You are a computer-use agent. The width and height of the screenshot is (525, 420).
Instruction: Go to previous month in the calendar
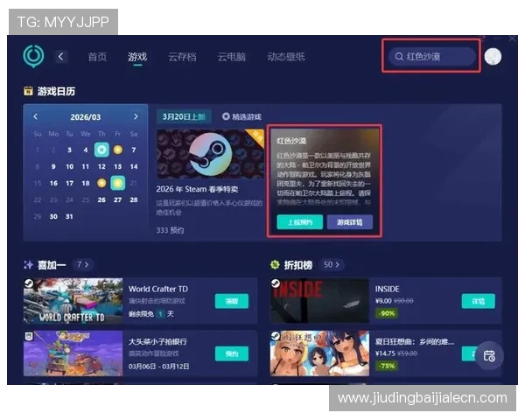coord(35,116)
